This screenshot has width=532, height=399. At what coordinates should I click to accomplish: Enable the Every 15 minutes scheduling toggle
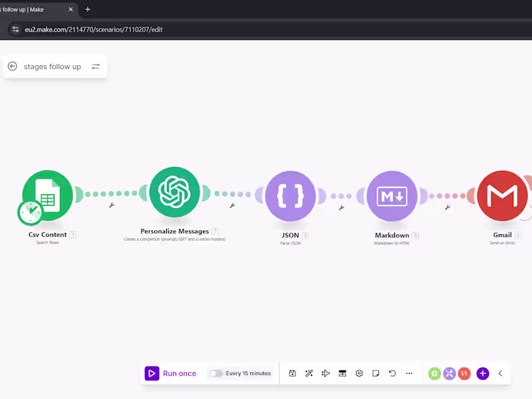(216, 373)
